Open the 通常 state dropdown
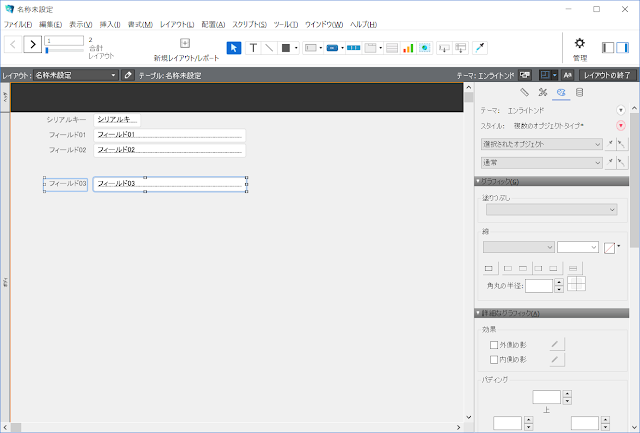640x433 pixels. [542, 162]
